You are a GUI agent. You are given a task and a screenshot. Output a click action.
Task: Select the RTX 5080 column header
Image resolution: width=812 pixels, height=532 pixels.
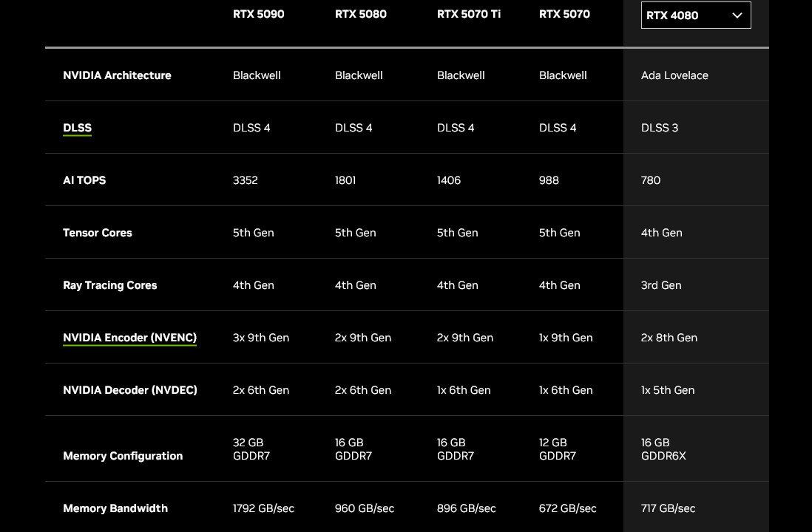(360, 14)
